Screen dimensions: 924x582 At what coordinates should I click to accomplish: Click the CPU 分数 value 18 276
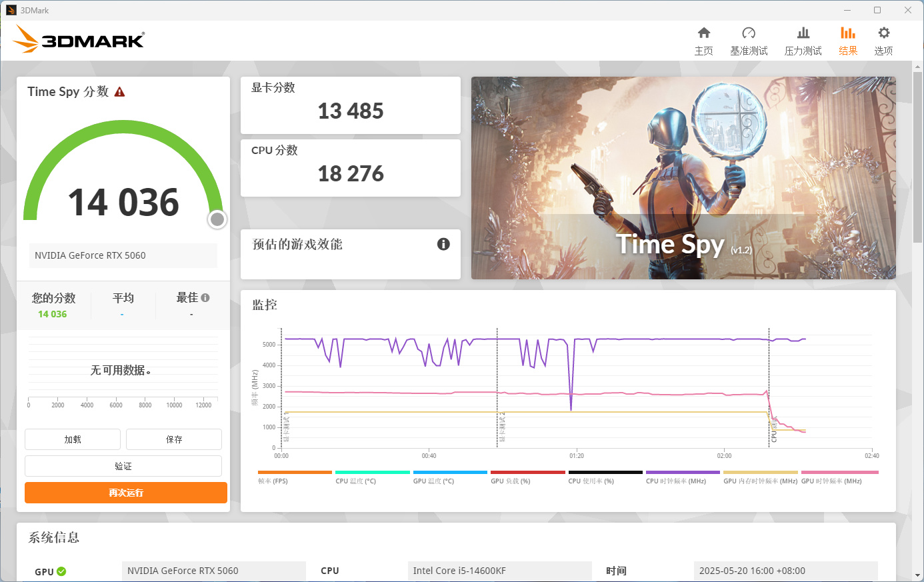click(351, 173)
